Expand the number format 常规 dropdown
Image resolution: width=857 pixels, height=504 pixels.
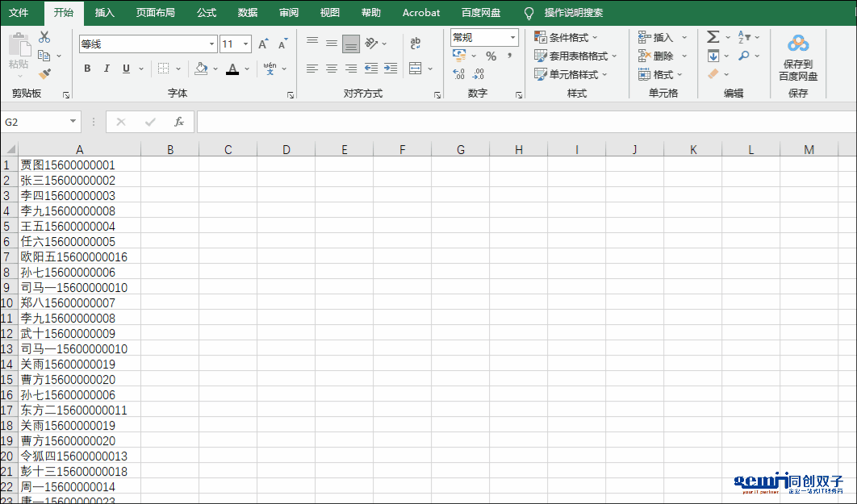pyautogui.click(x=512, y=37)
